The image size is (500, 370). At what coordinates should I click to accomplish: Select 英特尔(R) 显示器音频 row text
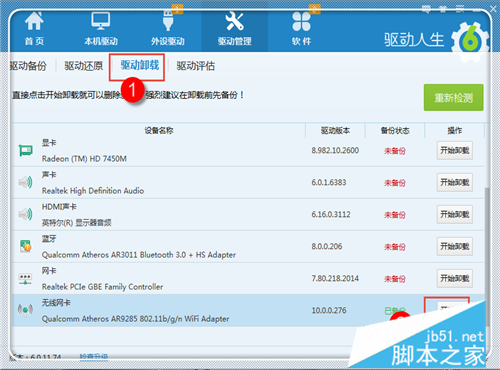76,223
